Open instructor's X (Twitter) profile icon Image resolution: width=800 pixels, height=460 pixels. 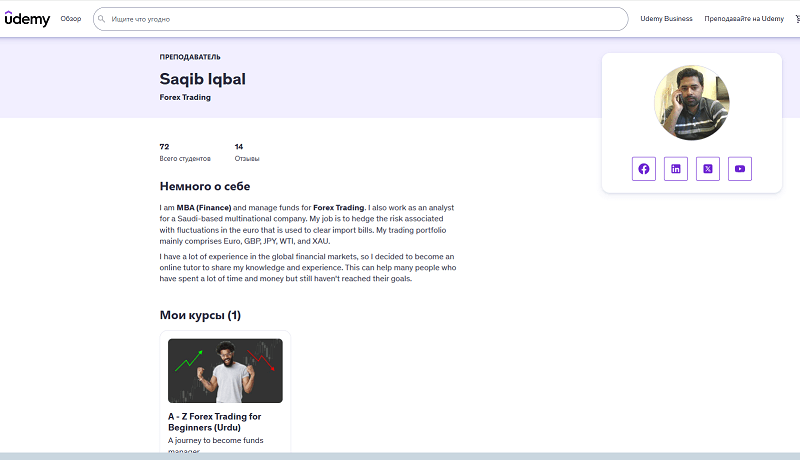pyautogui.click(x=708, y=169)
